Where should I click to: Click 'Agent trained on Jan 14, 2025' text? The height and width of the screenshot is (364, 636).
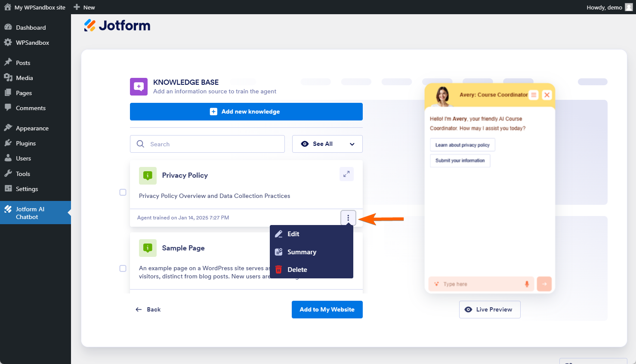183,218
